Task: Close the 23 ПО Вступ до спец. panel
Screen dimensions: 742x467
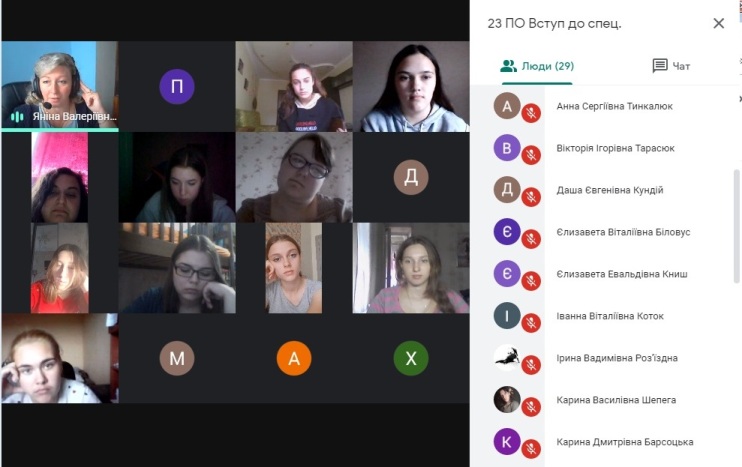Action: pyautogui.click(x=718, y=23)
